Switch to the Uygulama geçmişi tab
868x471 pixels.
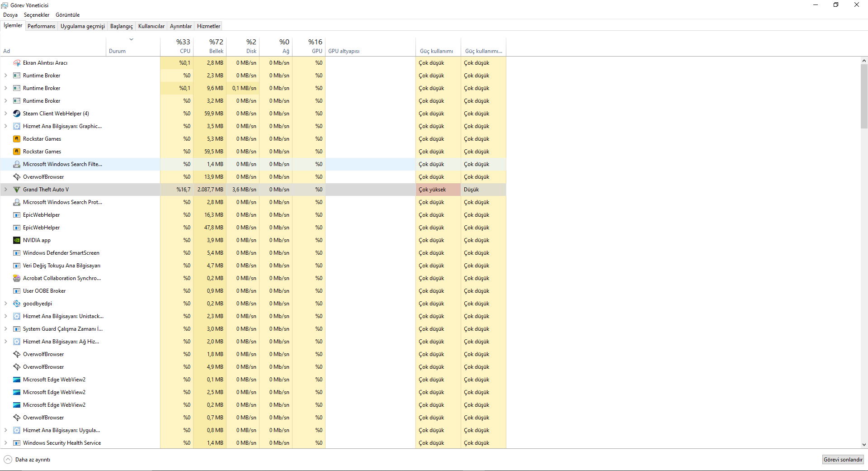click(x=83, y=26)
